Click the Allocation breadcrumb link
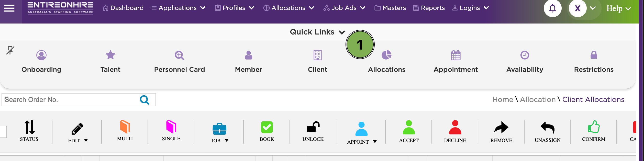This screenshot has width=644, height=161. click(538, 99)
